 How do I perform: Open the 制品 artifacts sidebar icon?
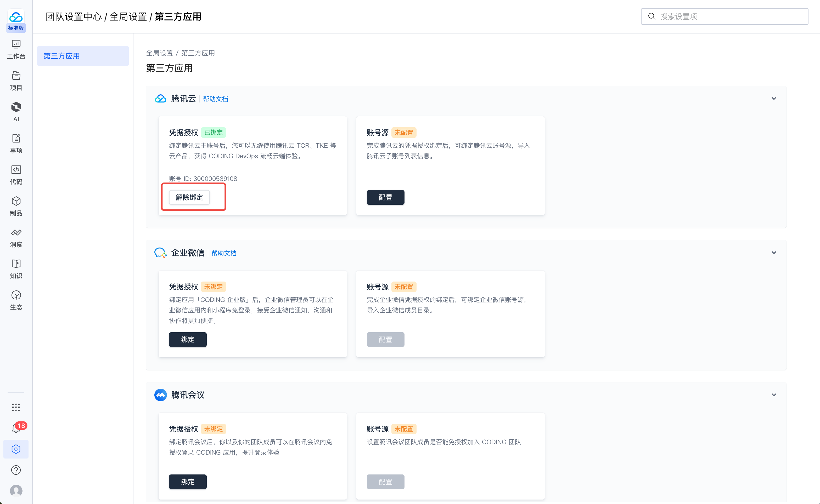16,206
